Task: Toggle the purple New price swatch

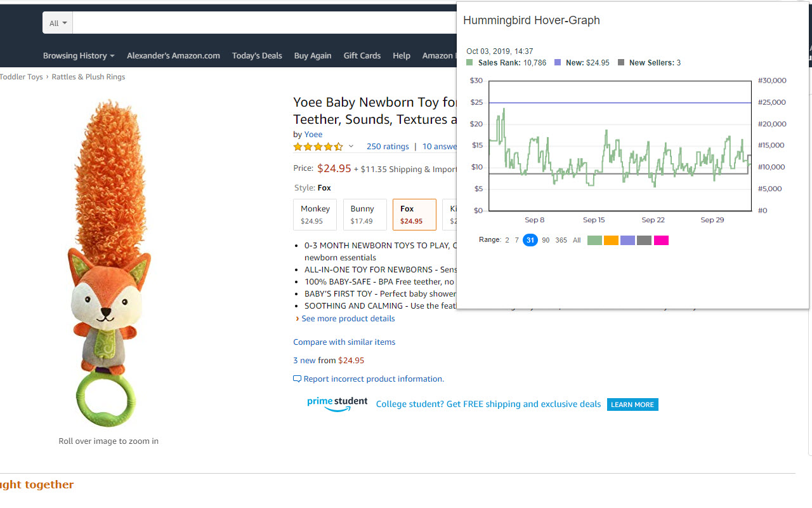Action: pos(627,241)
